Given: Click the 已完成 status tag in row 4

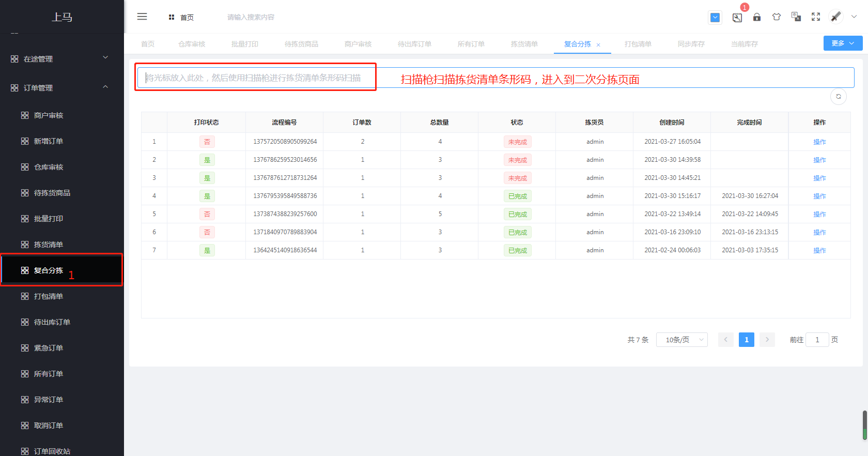Looking at the screenshot, I should point(517,196).
